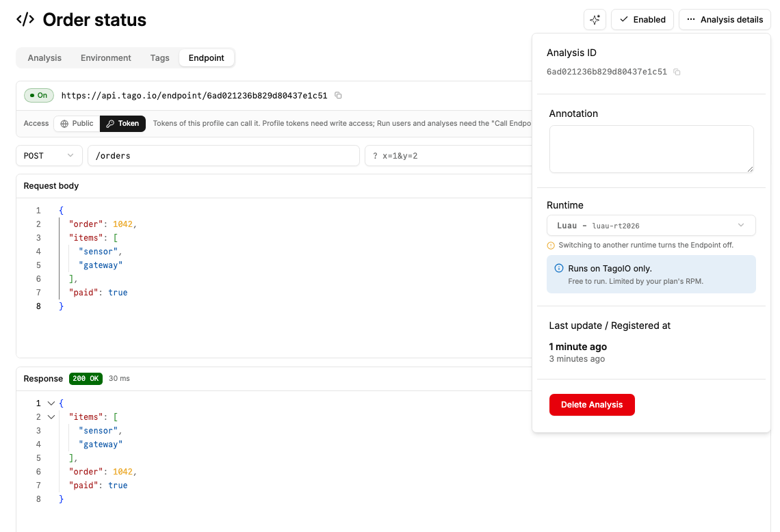This screenshot has height=532, width=780.
Task: Click the Delete Analysis button
Action: coord(591,405)
